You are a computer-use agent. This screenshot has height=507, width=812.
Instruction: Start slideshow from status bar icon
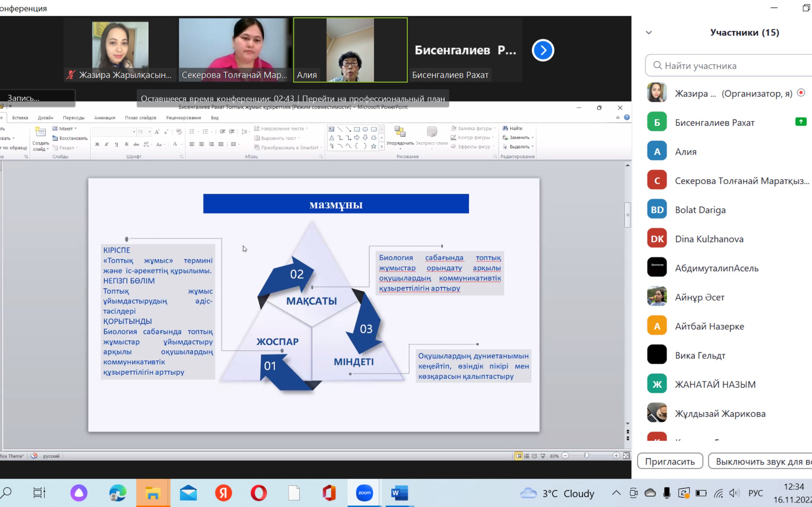(543, 456)
